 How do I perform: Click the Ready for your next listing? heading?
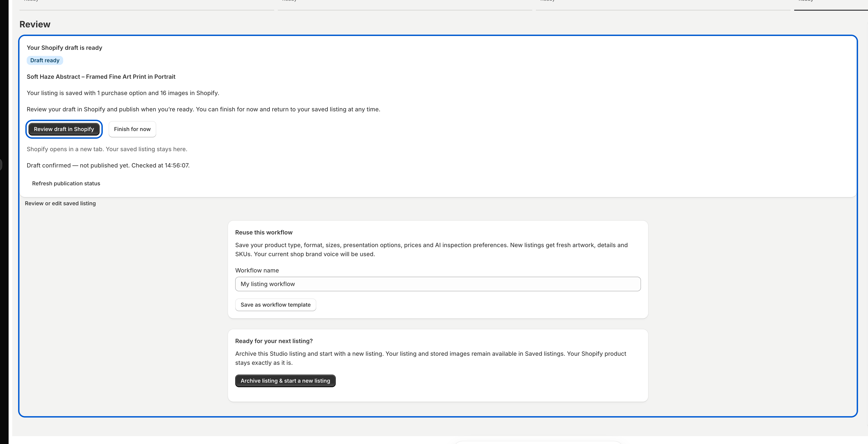point(274,341)
